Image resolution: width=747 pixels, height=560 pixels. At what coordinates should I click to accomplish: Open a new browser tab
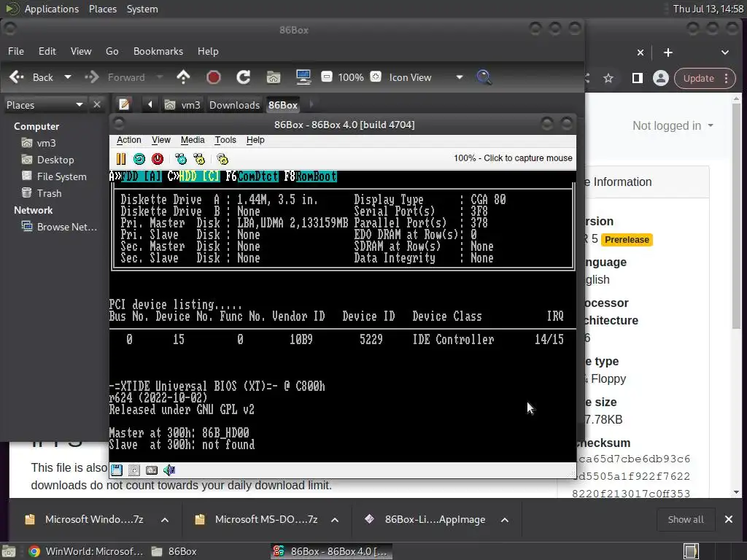click(668, 52)
